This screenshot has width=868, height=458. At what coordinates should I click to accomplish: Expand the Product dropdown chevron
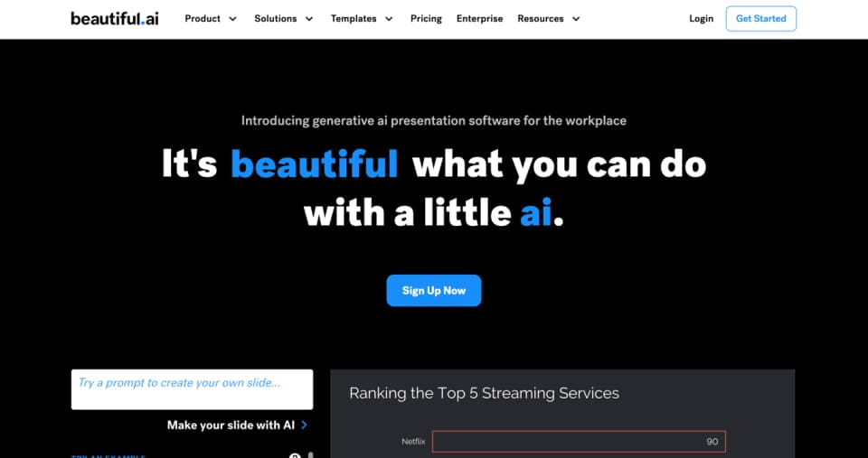(232, 19)
